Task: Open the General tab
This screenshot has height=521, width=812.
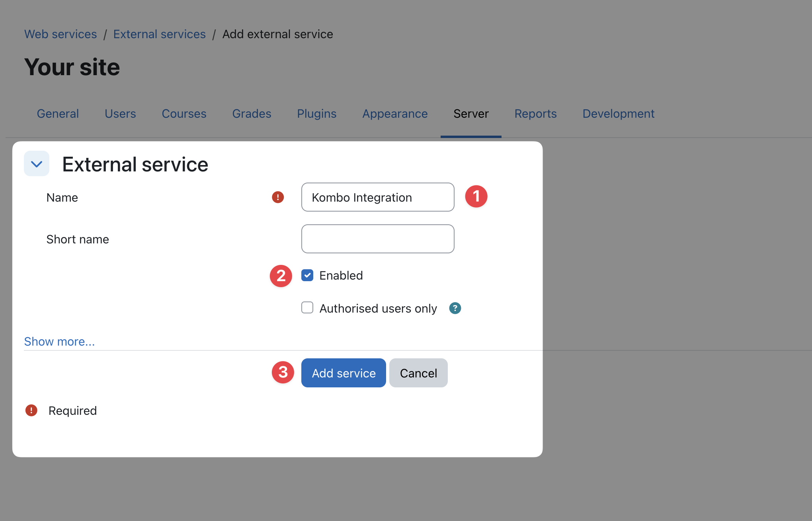Action: [x=58, y=114]
